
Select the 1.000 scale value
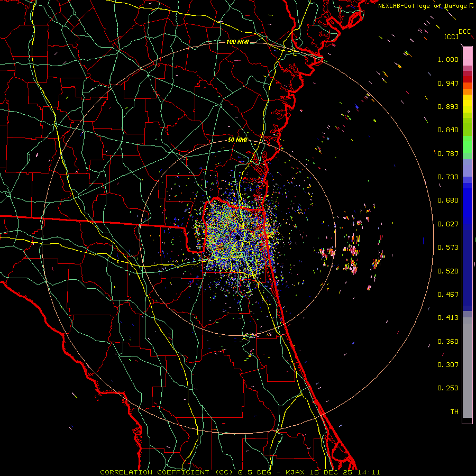coord(448,59)
